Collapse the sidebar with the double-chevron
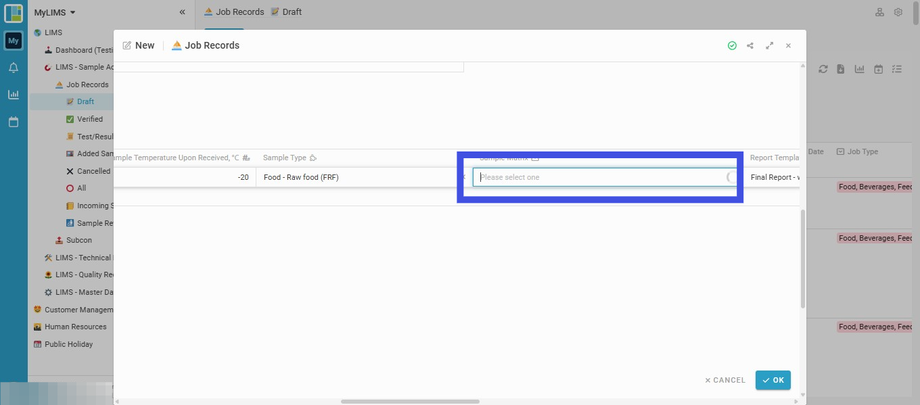The width and height of the screenshot is (920, 405). [182, 12]
